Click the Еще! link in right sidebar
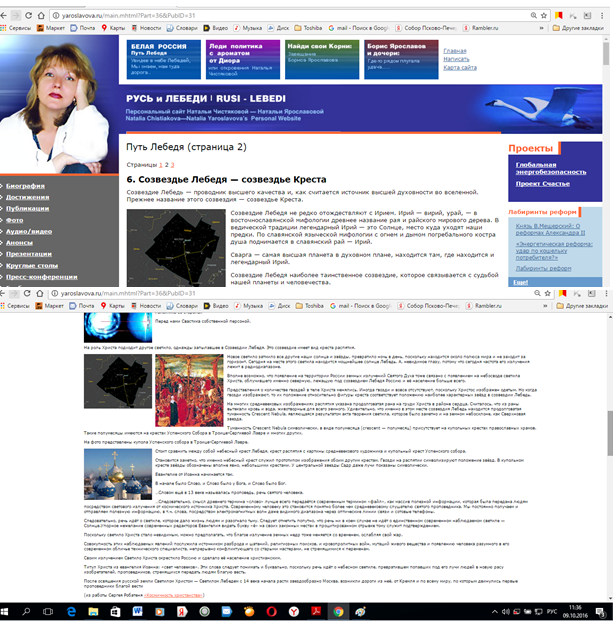613x621 pixels. click(520, 282)
